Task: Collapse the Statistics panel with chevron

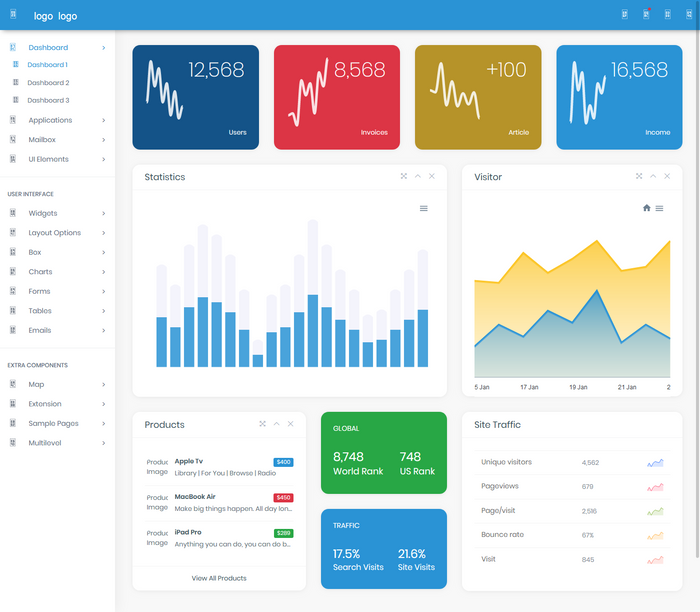Action: tap(418, 176)
